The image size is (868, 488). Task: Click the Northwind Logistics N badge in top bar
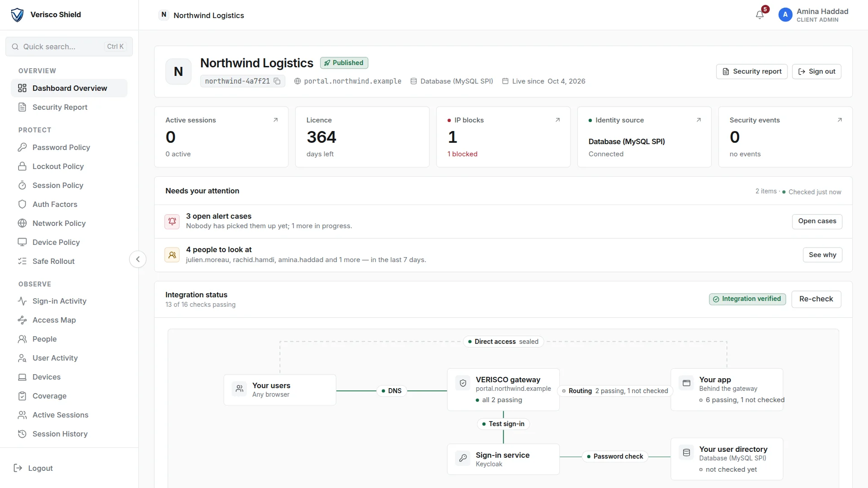tap(164, 15)
